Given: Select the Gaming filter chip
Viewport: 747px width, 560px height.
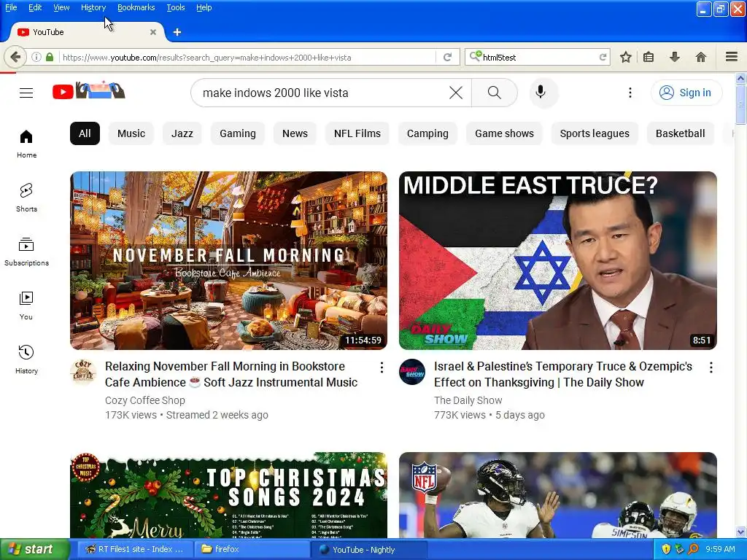Looking at the screenshot, I should (x=238, y=133).
